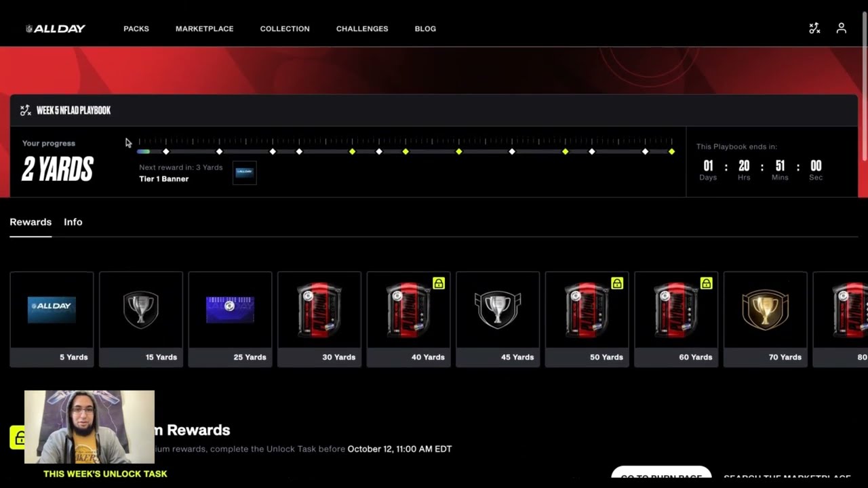Screen dimensions: 868x488
Task: Switch to the Rewards tab
Action: 31,222
